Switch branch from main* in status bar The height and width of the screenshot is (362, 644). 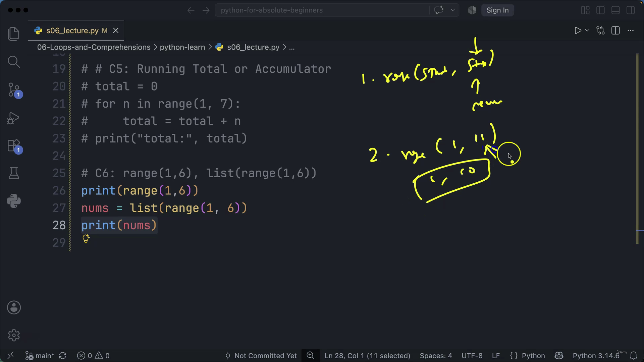(40, 355)
